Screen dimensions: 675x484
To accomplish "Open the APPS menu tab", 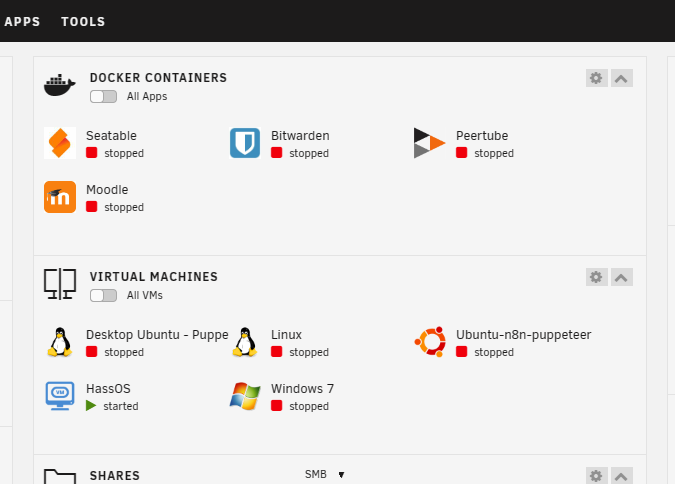I will coord(22,22).
